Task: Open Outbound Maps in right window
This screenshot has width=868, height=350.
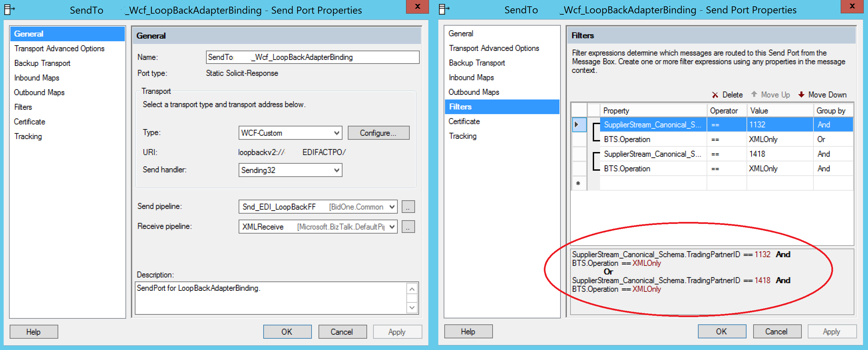Action: coord(474,92)
